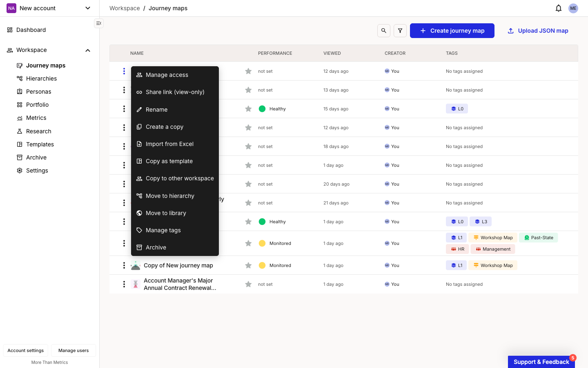Screen dimensions: 588x368
Task: Toggle favorite star on the 20 days ago row
Action: coord(248,184)
